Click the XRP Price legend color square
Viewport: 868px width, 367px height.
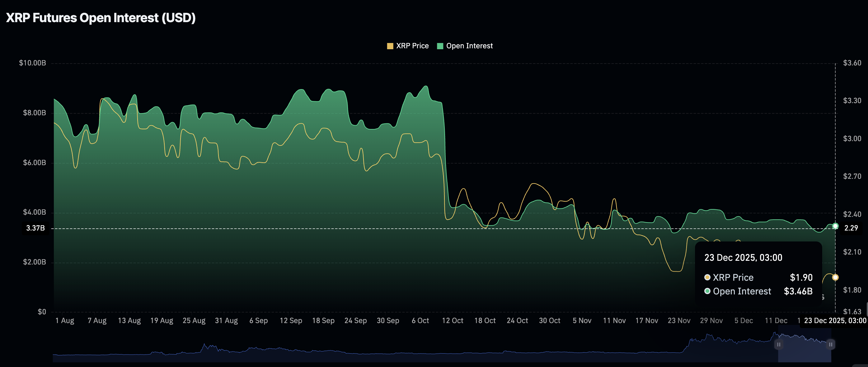point(390,45)
